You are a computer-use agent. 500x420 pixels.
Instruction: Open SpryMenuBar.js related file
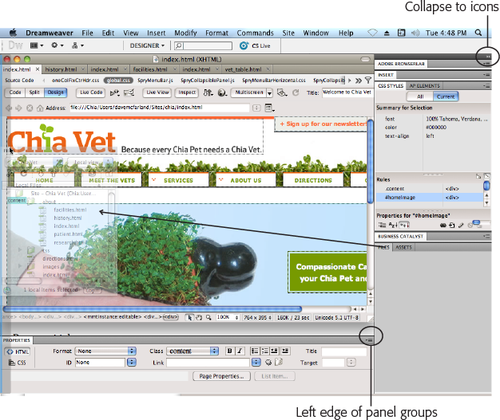pyautogui.click(x=155, y=80)
